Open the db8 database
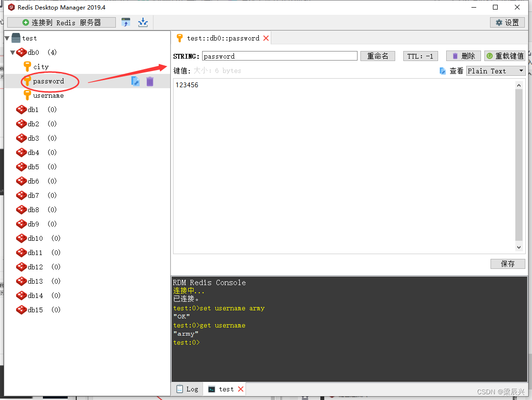Screen dimensions: 532x400 click(x=36, y=209)
